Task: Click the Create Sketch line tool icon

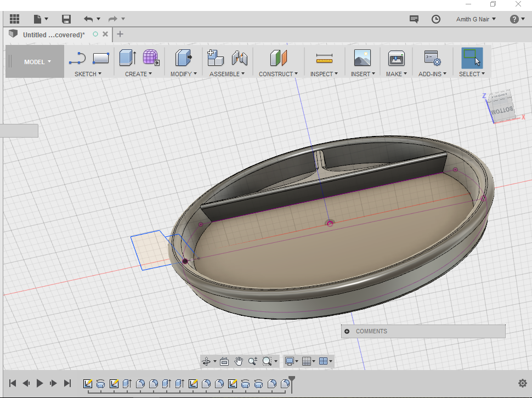Action: click(x=78, y=58)
